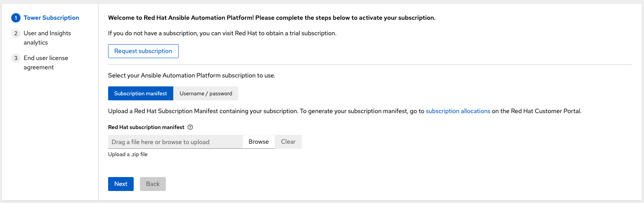Switch to Subscription manifest tab
644x203 pixels.
141,93
